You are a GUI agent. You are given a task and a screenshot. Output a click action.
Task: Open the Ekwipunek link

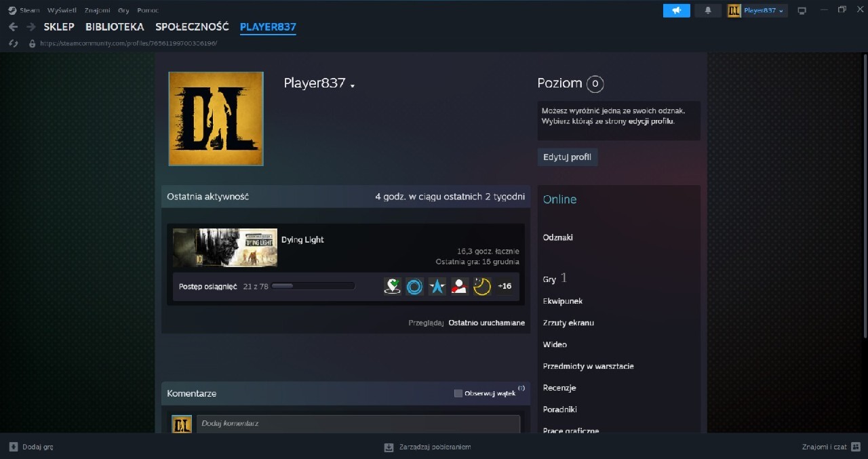(563, 301)
